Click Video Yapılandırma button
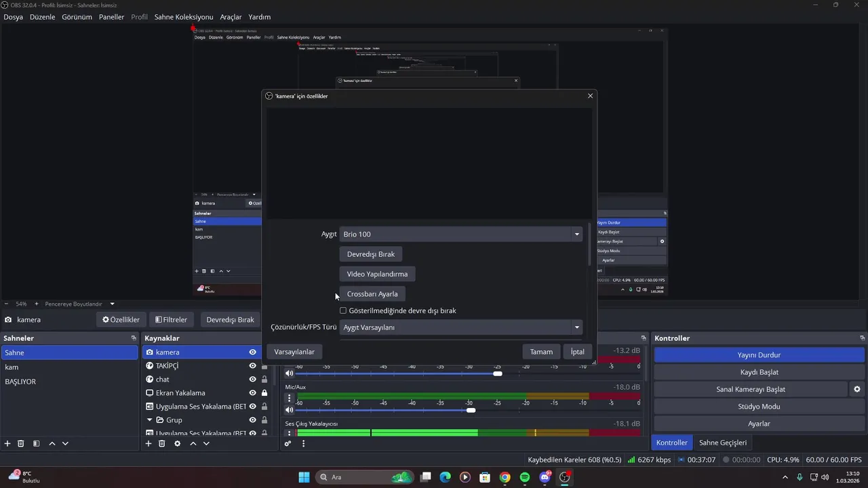This screenshot has height=488, width=868. (x=377, y=274)
